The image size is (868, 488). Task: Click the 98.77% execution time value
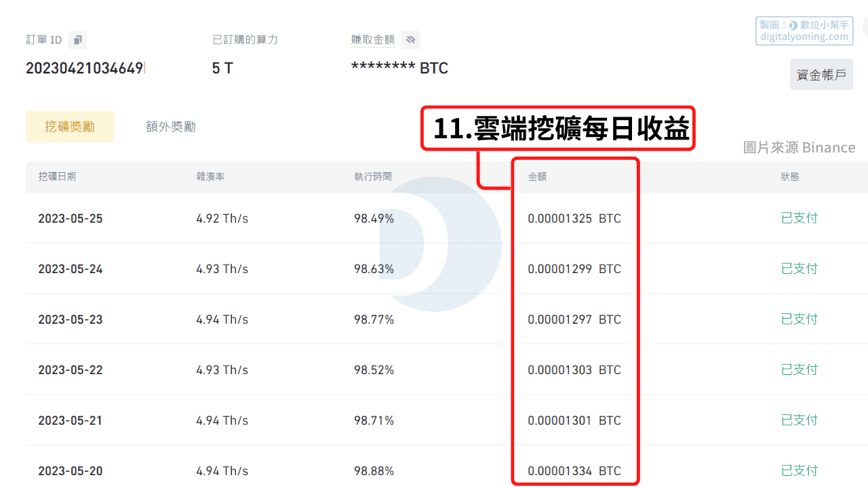(x=374, y=320)
